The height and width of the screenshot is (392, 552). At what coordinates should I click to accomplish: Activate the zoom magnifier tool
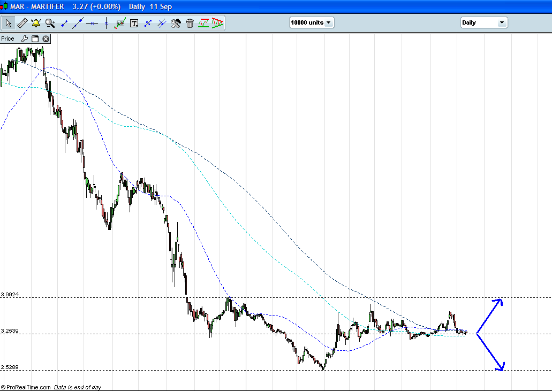(x=50, y=23)
